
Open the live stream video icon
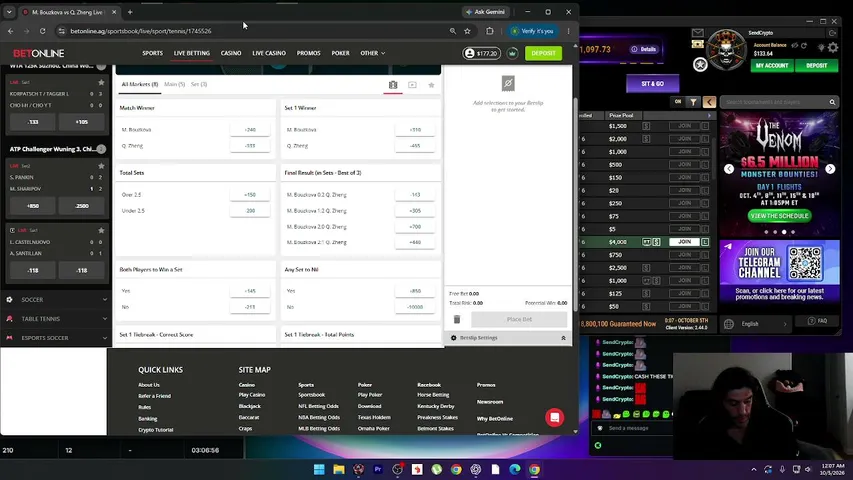412,85
